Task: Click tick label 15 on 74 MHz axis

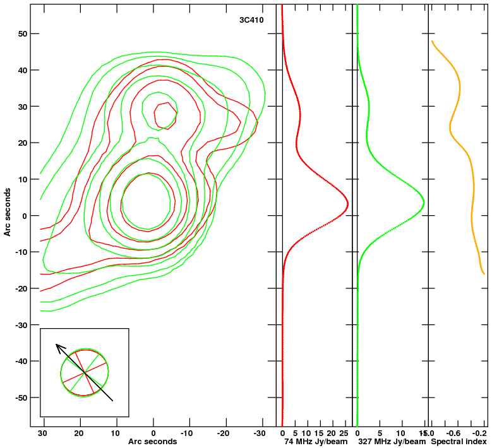Action: [319, 433]
